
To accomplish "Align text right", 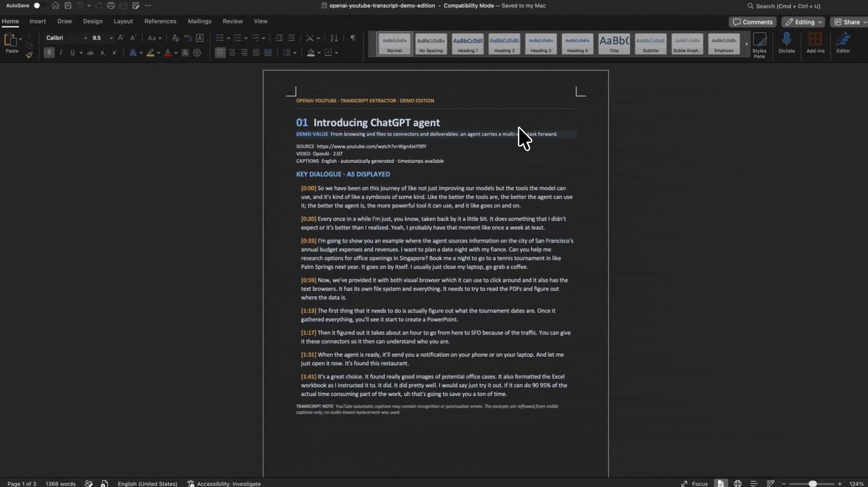I will (244, 52).
